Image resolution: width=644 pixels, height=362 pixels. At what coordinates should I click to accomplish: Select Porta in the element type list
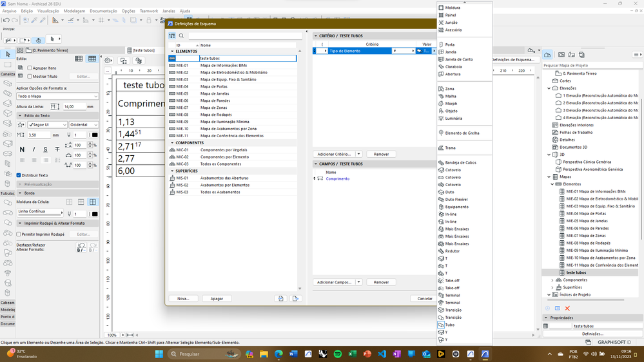[x=449, y=44]
